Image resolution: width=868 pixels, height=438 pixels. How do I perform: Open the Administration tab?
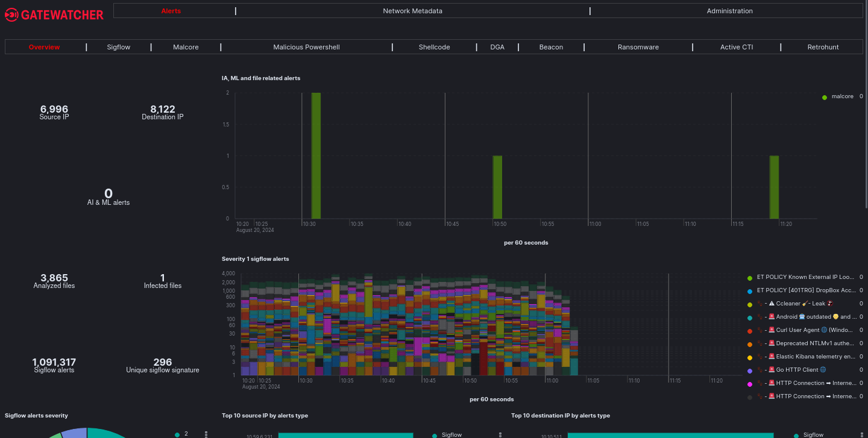pyautogui.click(x=729, y=11)
